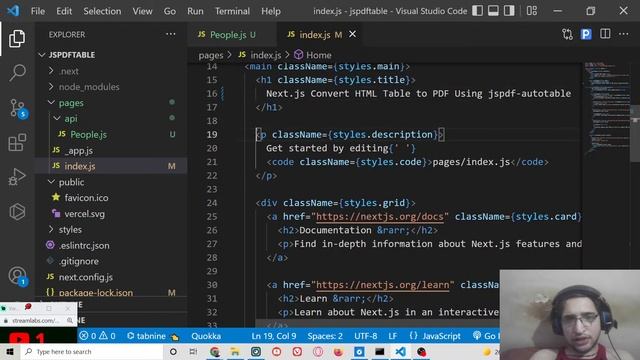Change end of line via LF

(392, 336)
